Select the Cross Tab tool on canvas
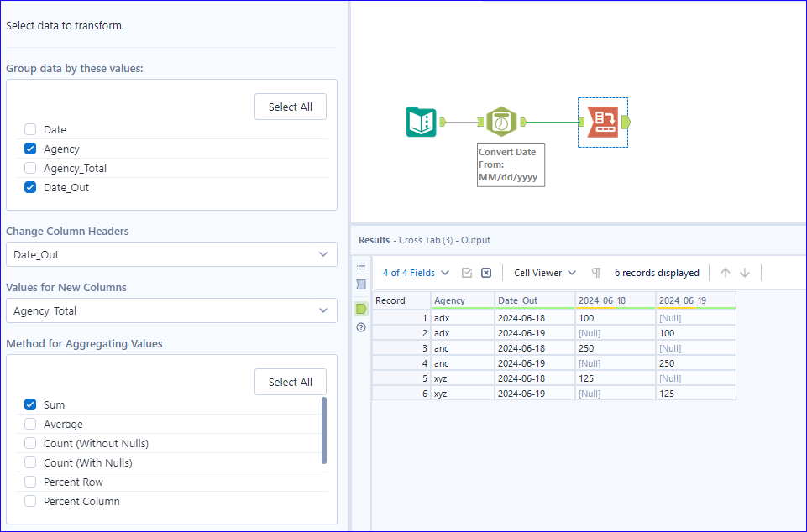 tap(603, 122)
